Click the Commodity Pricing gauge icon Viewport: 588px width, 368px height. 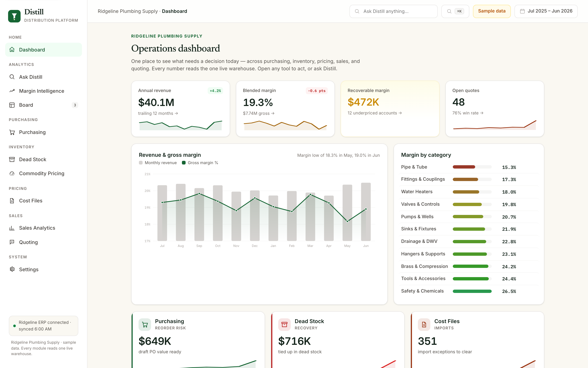[12, 173]
